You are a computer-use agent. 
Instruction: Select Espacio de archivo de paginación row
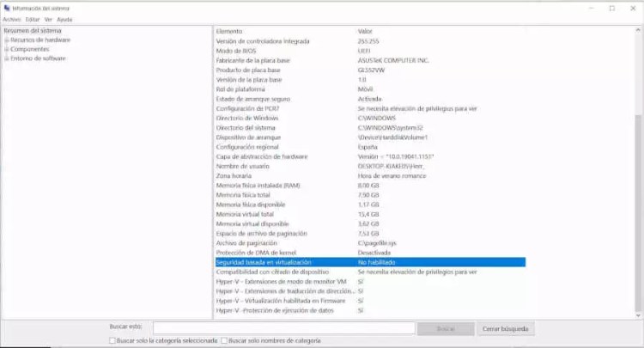pyautogui.click(x=370, y=234)
